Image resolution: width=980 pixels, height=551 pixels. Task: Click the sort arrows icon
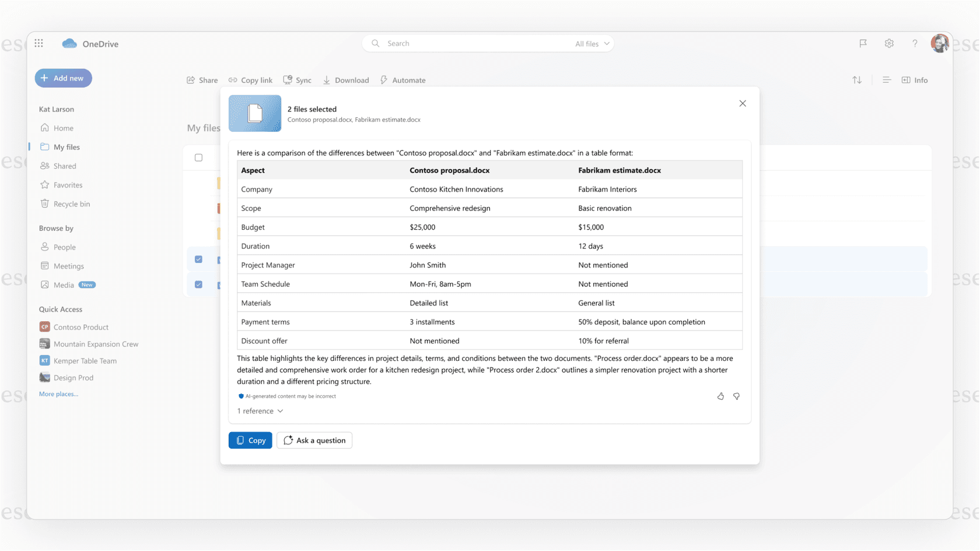[856, 80]
